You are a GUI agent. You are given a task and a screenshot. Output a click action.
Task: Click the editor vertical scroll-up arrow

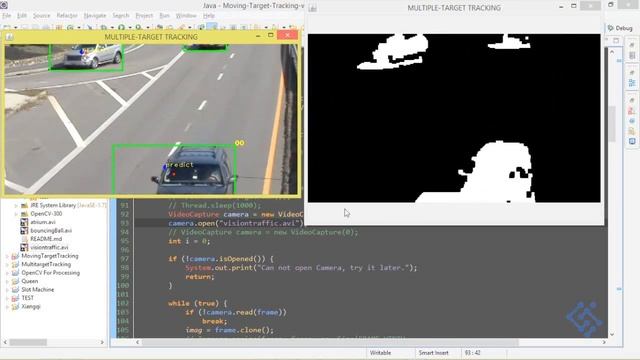[x=612, y=52]
